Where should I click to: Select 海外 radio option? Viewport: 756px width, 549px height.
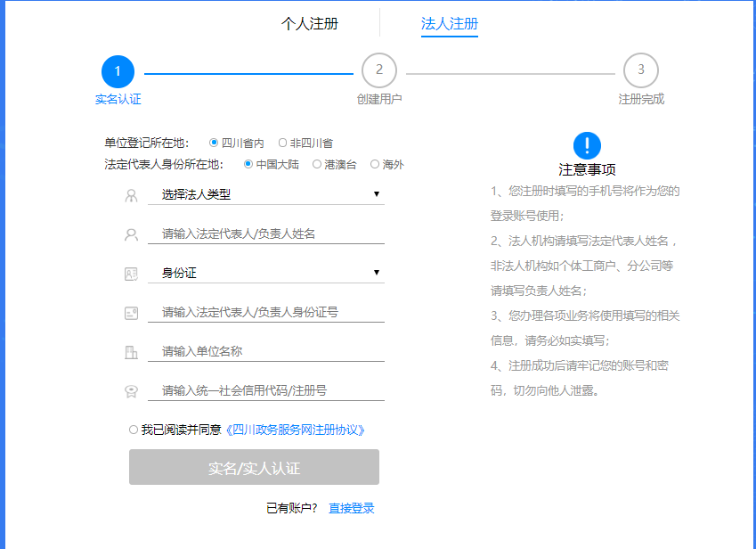point(375,164)
